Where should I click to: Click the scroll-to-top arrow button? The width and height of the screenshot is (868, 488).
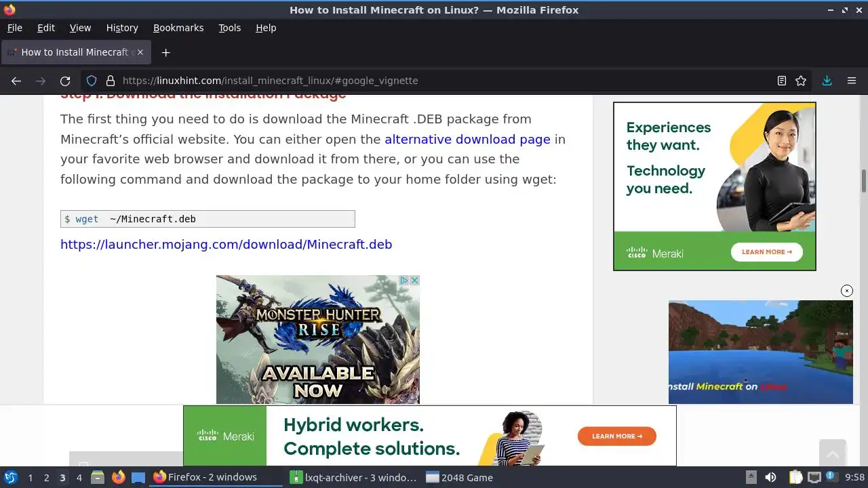coord(833,455)
